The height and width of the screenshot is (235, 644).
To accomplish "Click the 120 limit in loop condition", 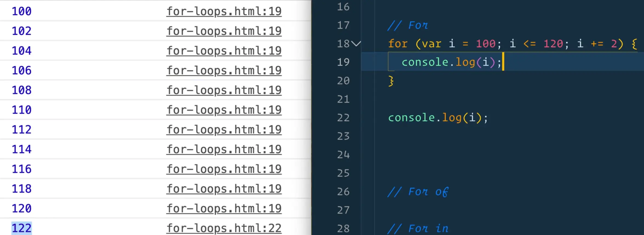I will 553,44.
